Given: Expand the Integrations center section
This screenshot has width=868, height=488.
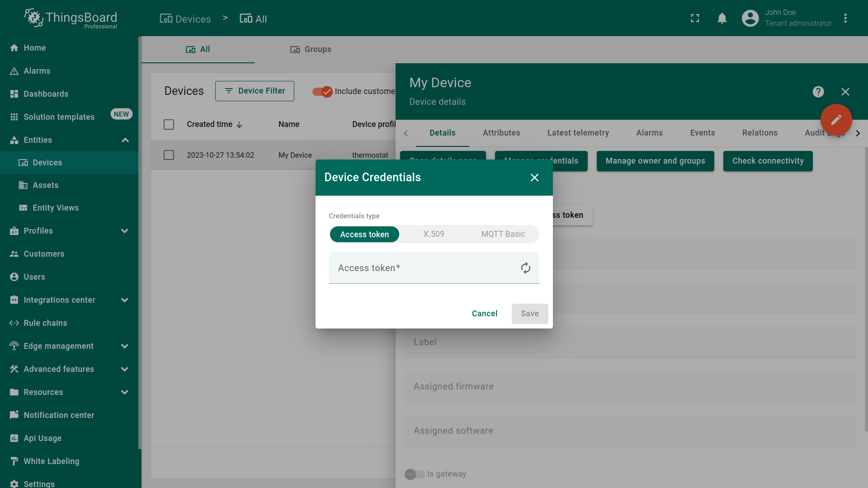Looking at the screenshot, I should 125,300.
